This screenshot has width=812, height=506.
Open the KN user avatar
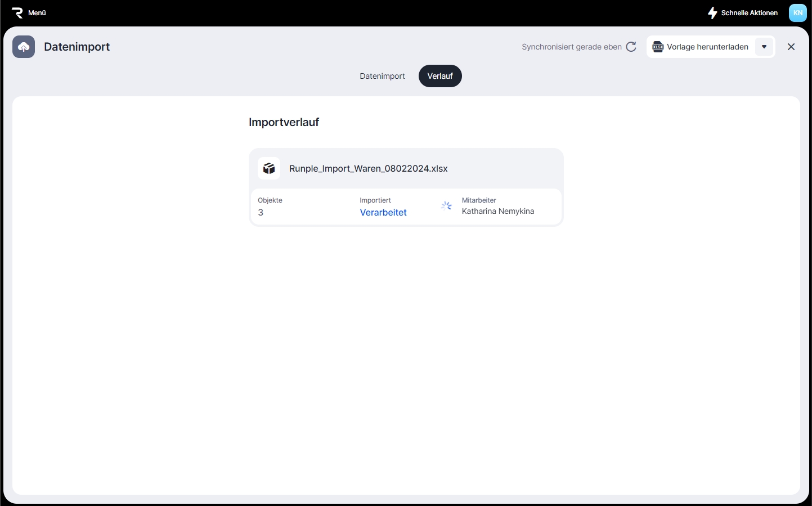pyautogui.click(x=797, y=12)
